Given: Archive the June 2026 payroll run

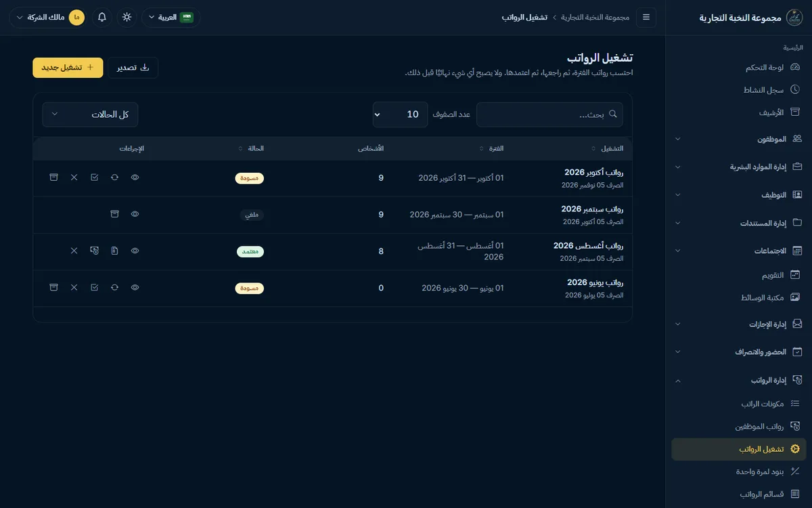Looking at the screenshot, I should point(54,288).
